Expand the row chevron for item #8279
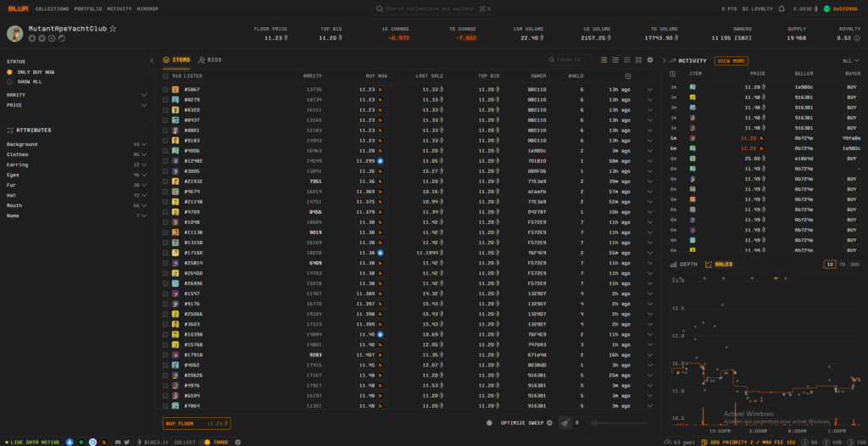Viewport: 868px width, 446px height. pos(650,100)
